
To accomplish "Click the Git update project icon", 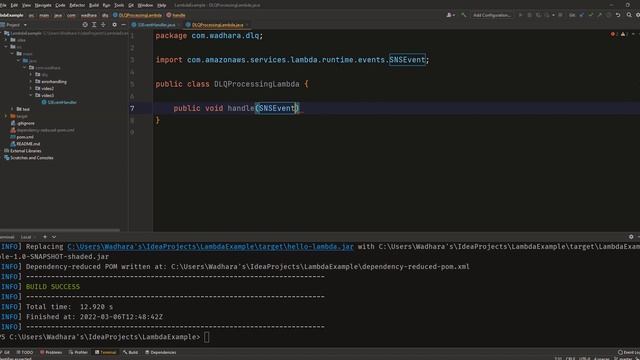I will 582,15.
